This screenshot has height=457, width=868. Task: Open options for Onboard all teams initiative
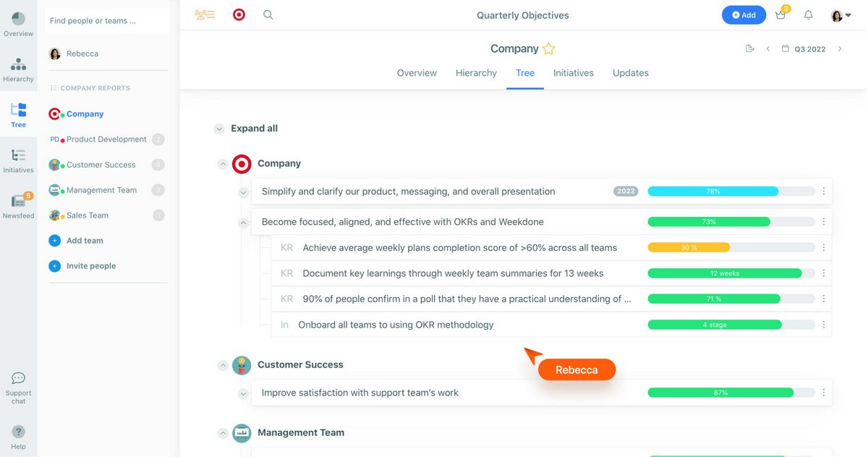(824, 325)
